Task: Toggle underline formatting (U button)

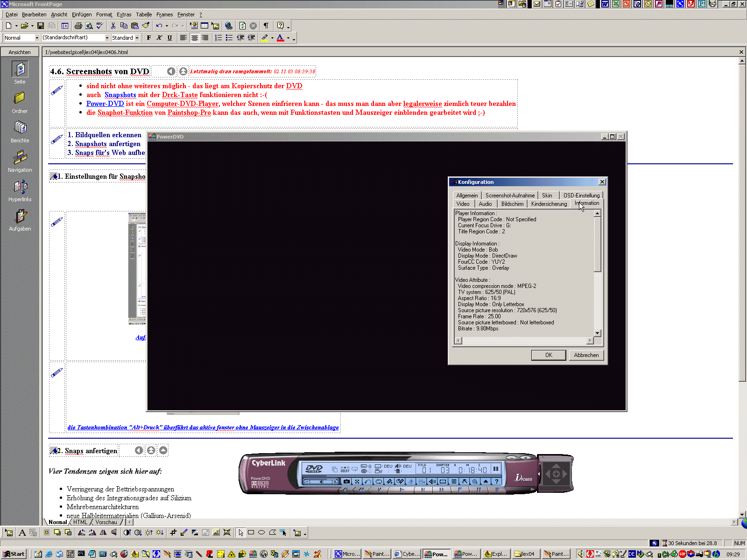Action: coord(169,38)
